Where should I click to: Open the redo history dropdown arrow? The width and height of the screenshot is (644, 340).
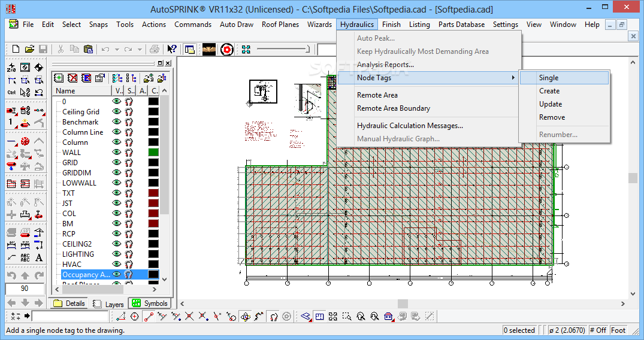pyautogui.click(x=140, y=50)
